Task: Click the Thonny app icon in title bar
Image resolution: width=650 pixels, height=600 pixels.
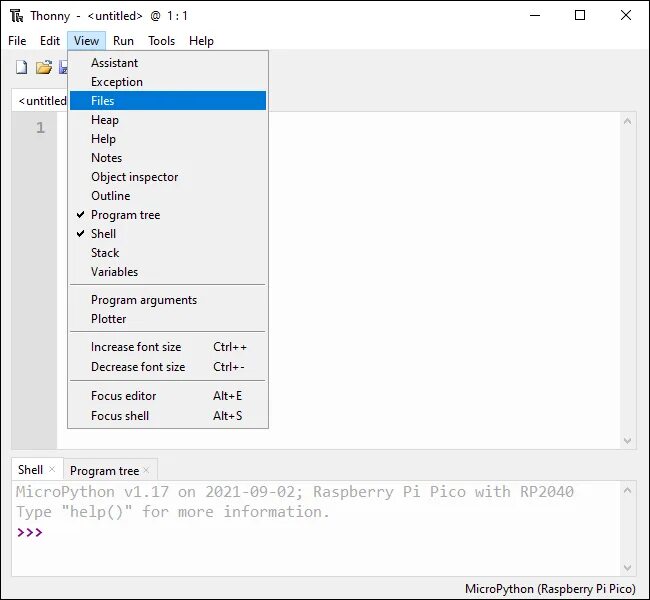Action: [17, 16]
